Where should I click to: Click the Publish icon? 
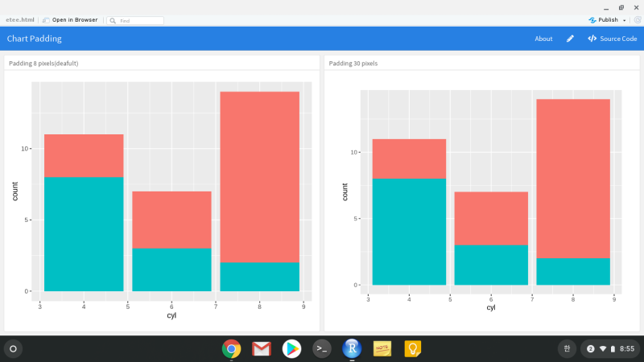pyautogui.click(x=592, y=20)
